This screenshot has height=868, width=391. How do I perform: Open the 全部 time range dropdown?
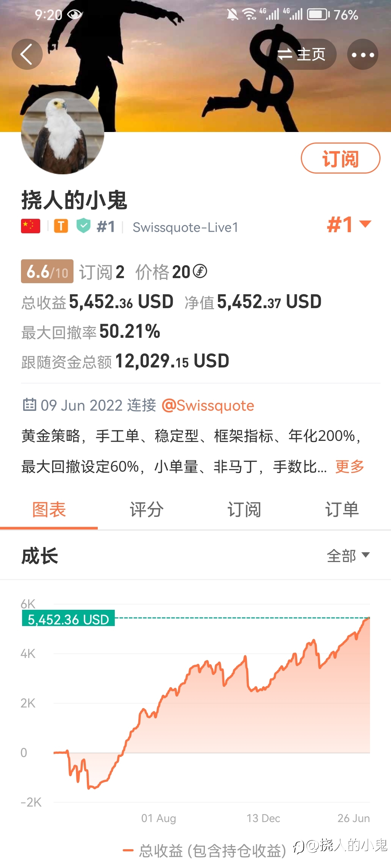tap(348, 556)
